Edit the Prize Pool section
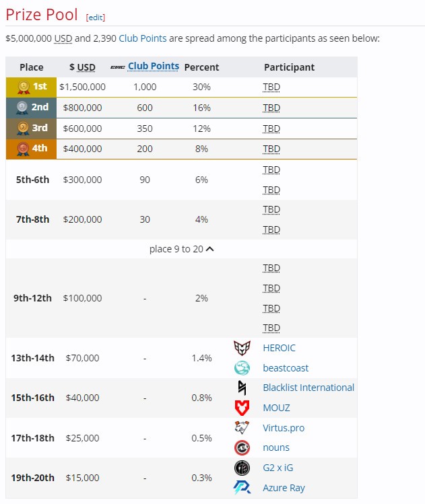 96,17
